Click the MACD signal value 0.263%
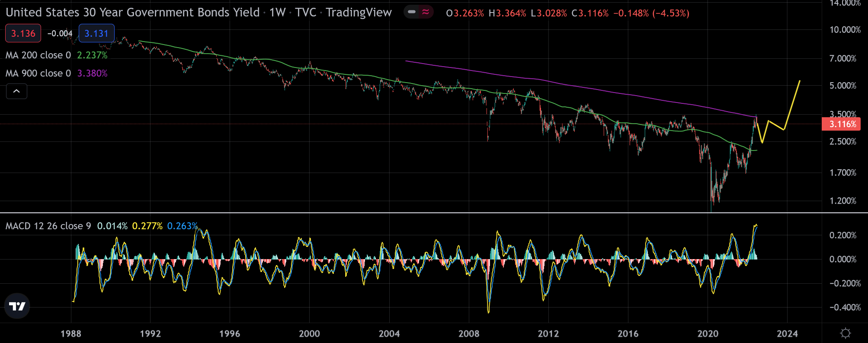The width and height of the screenshot is (868, 343). pyautogui.click(x=182, y=226)
